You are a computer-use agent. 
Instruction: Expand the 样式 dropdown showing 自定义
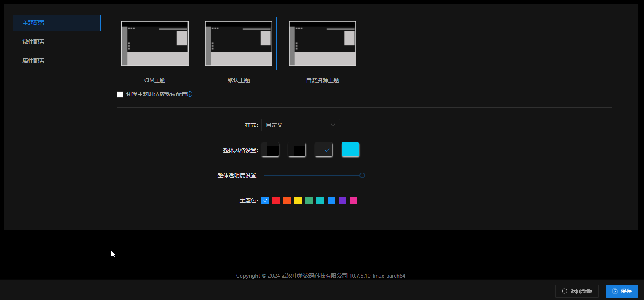point(300,125)
